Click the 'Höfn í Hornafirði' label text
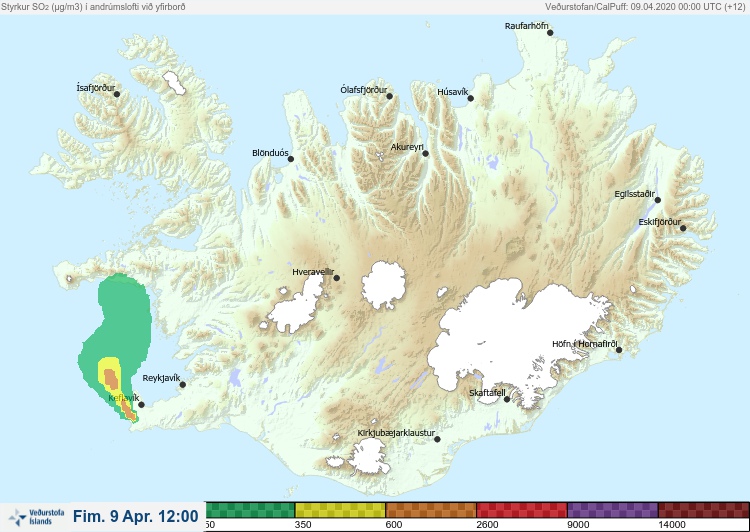Image resolution: width=750 pixels, height=532 pixels. (585, 344)
